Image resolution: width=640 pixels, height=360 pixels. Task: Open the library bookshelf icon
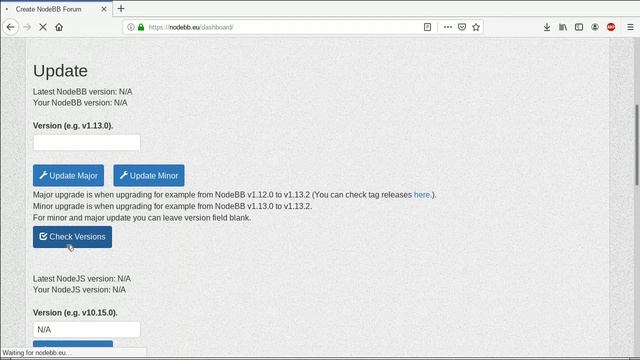click(x=563, y=27)
